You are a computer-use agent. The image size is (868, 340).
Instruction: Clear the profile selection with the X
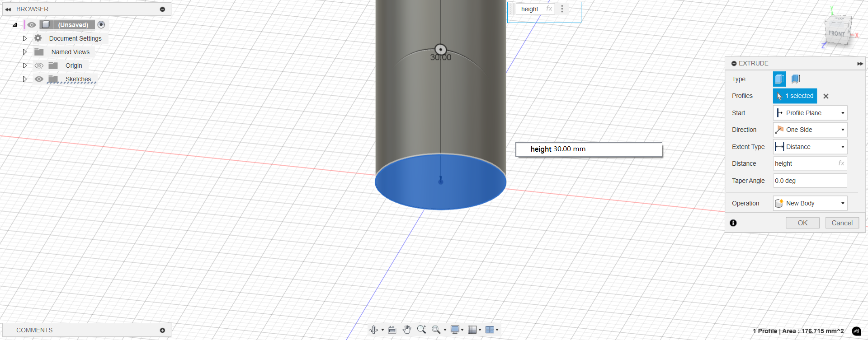(x=826, y=96)
